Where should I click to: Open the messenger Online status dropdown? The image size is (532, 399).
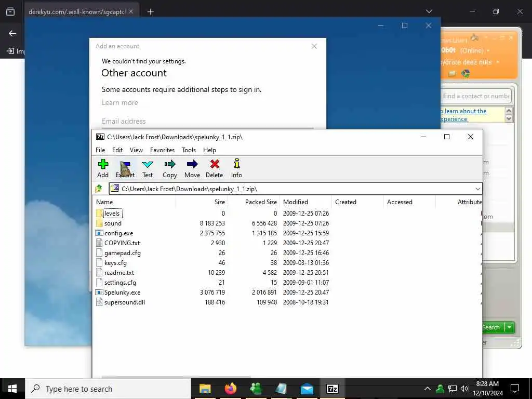[x=488, y=50]
